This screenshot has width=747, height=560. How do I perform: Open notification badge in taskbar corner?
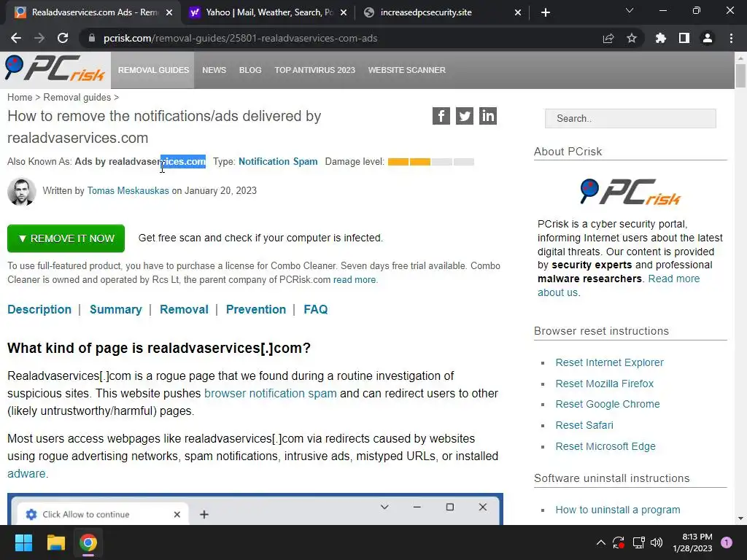point(727,542)
